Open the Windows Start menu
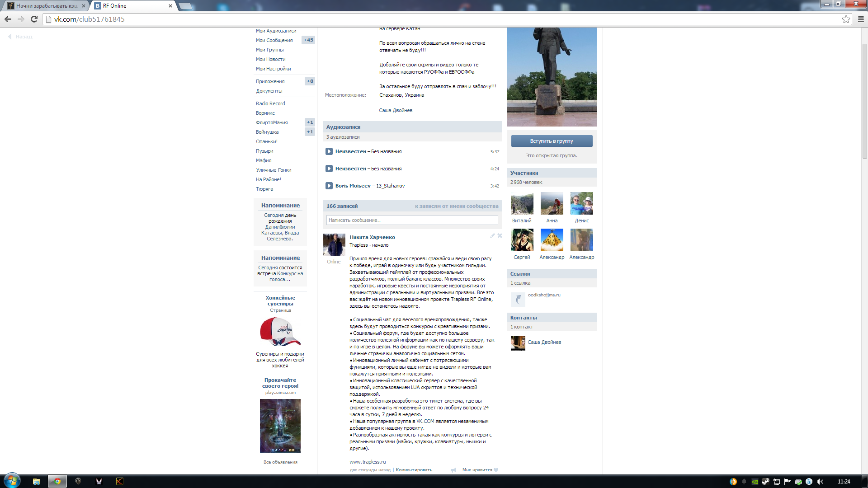 click(x=12, y=481)
